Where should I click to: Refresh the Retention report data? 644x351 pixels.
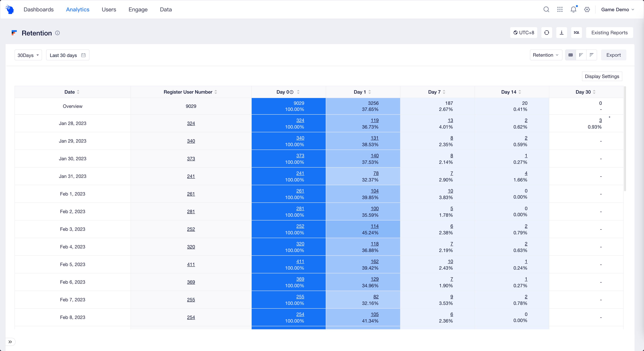(547, 33)
